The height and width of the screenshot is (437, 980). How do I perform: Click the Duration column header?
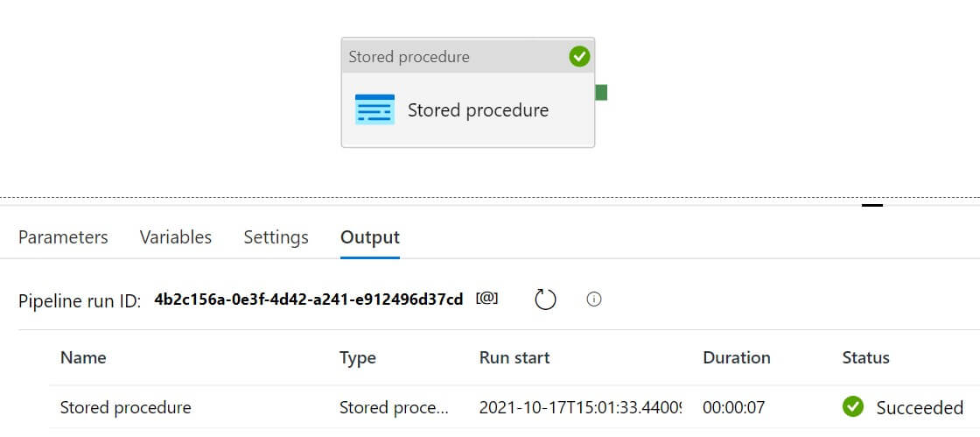736,357
